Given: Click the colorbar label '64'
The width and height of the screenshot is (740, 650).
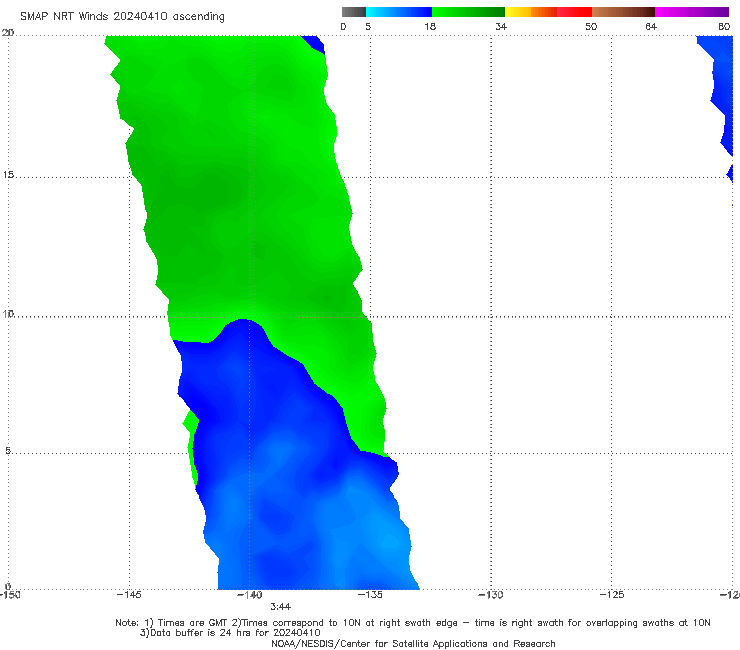Looking at the screenshot, I should click(651, 27).
